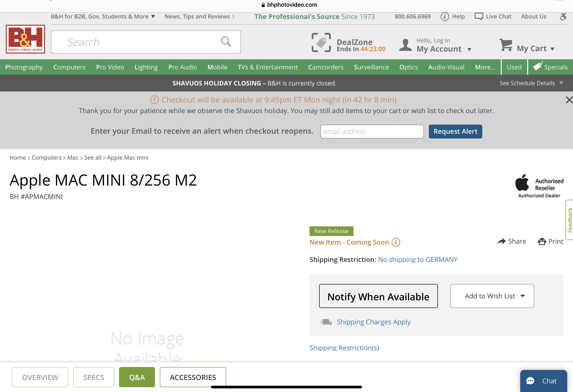Open the More... categories menu
Screen dimensions: 573x392
pos(485,67)
